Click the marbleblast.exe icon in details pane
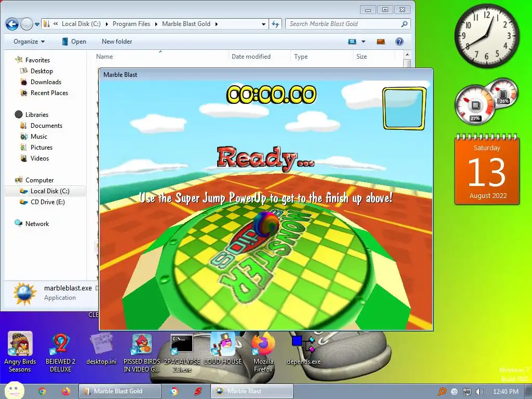 pos(24,293)
